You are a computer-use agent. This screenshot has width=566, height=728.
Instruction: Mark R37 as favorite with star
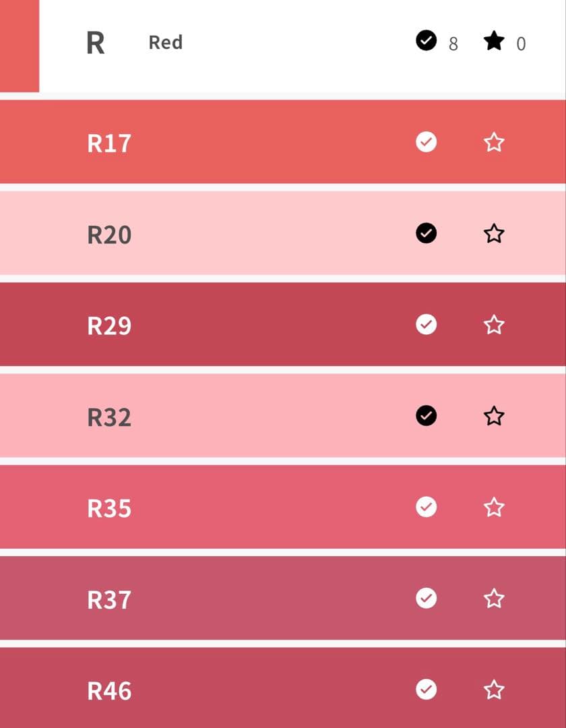(x=494, y=598)
